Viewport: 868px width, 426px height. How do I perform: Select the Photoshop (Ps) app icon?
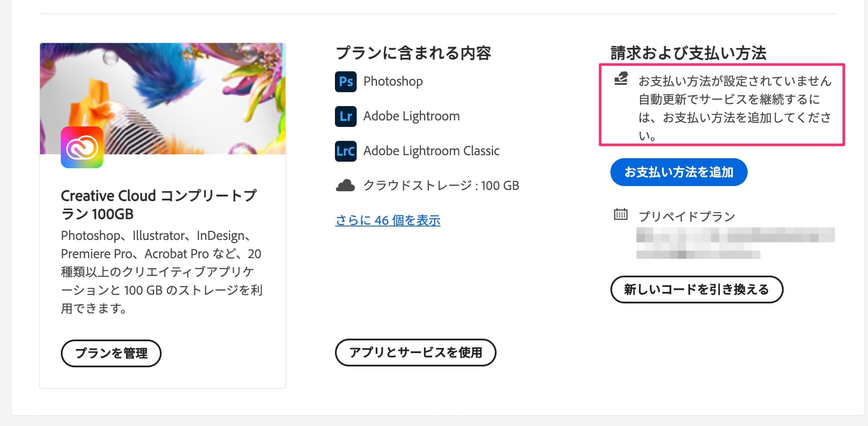coord(345,81)
